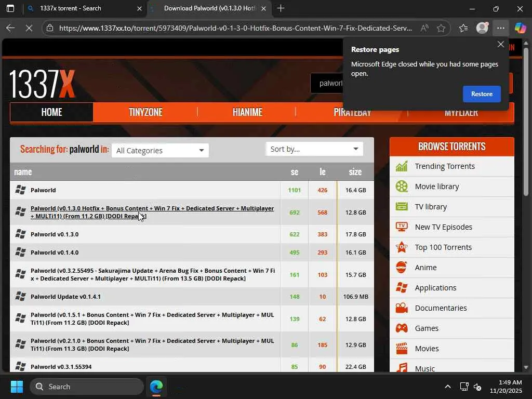Click the Restore button in popup
The image size is (532, 399).
click(482, 94)
